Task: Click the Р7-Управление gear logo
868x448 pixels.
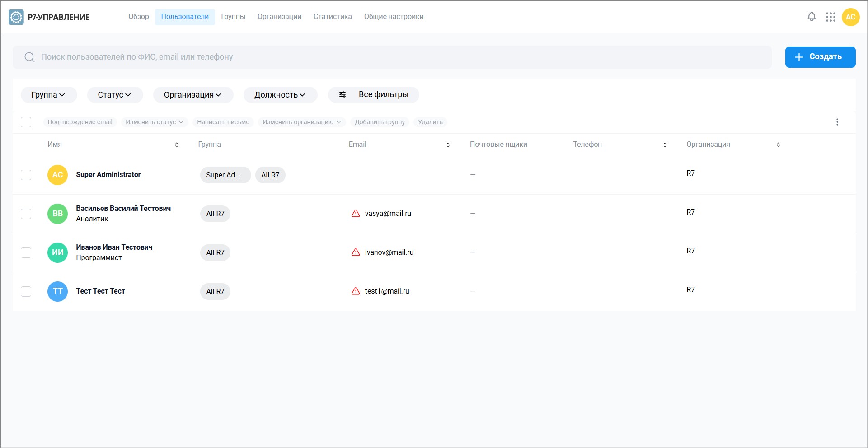Action: (16, 17)
